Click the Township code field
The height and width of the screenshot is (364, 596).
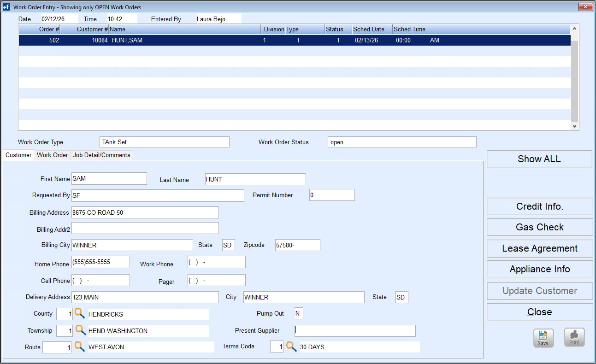[65, 331]
